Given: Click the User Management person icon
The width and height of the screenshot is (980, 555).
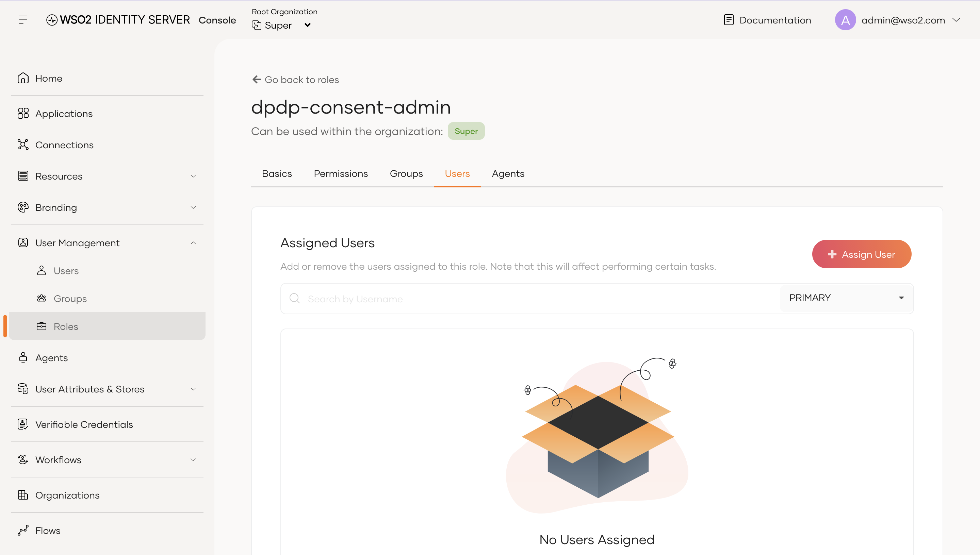Looking at the screenshot, I should point(23,243).
